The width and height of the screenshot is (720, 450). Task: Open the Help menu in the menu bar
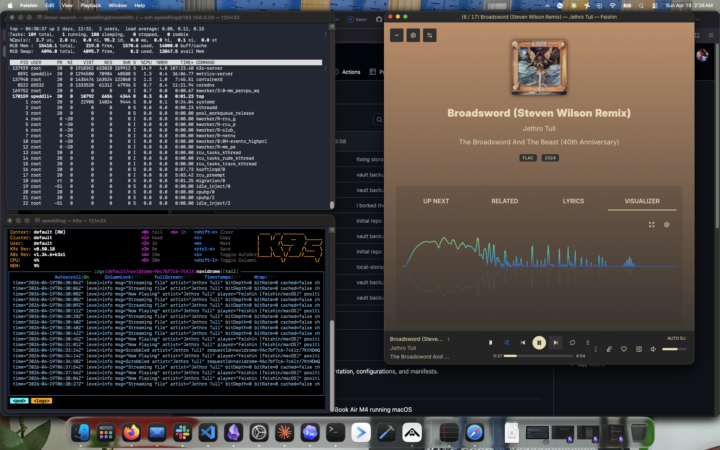[140, 6]
